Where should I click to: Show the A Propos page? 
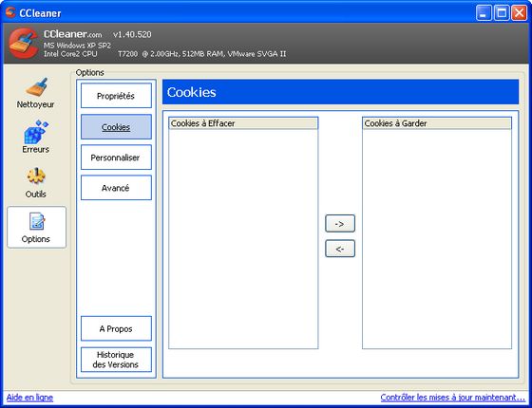click(x=116, y=328)
